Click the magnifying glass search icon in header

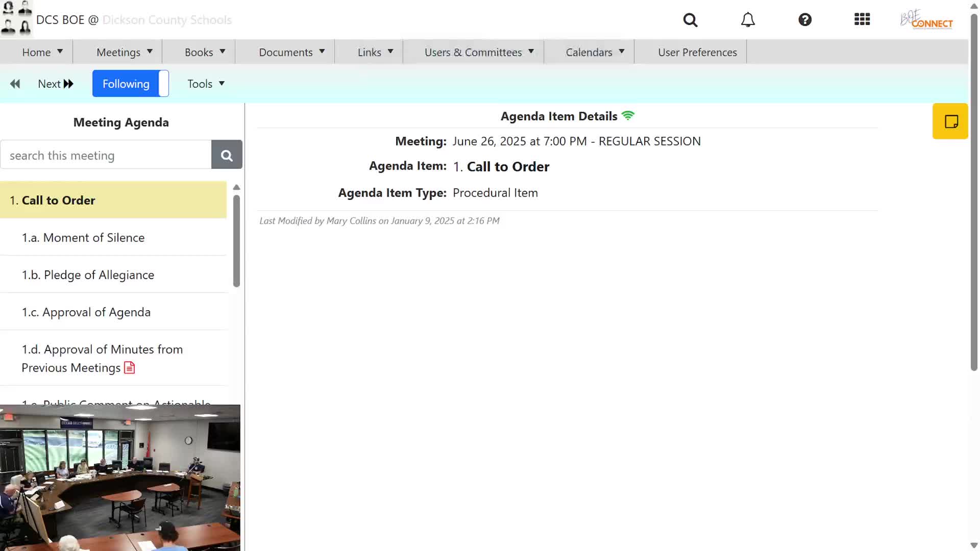[x=690, y=20]
